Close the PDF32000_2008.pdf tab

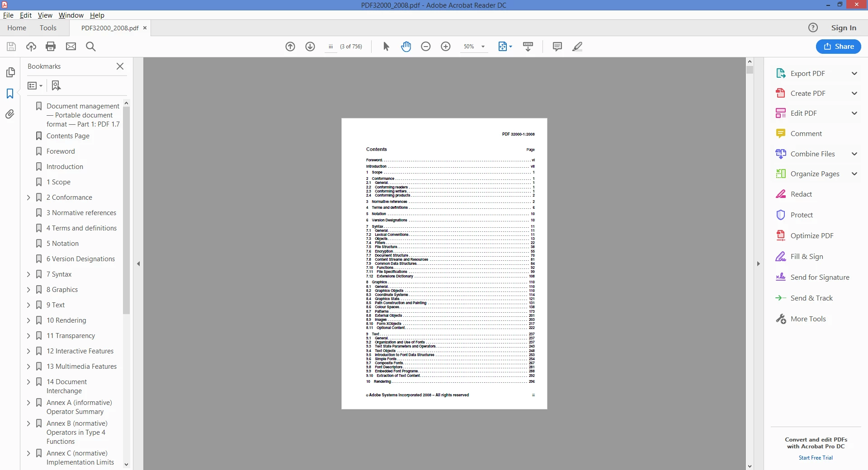click(145, 28)
